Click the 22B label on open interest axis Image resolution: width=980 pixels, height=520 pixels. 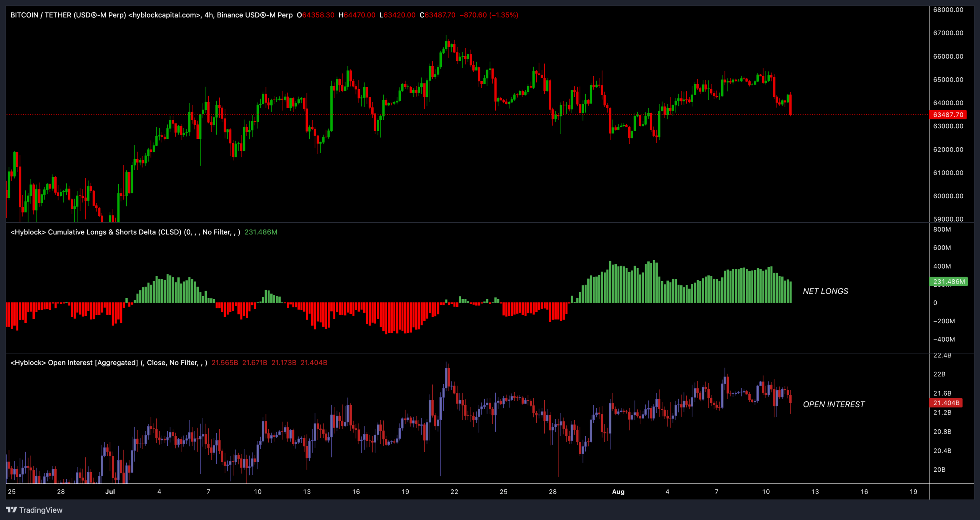click(x=939, y=374)
